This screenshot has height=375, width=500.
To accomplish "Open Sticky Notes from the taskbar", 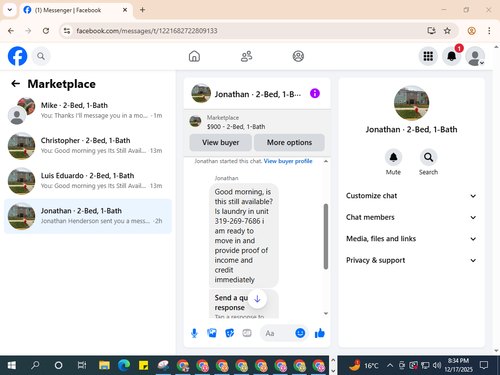I will tap(143, 366).
